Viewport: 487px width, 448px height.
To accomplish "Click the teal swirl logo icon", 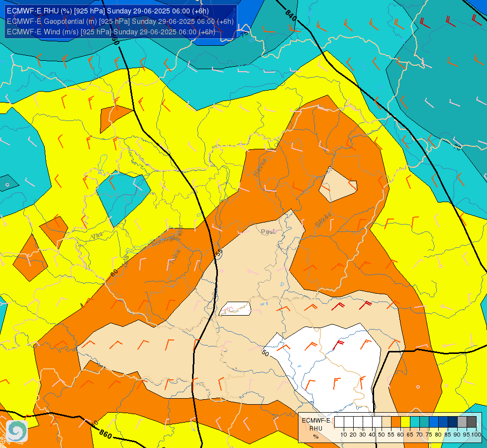I will pos(17,431).
